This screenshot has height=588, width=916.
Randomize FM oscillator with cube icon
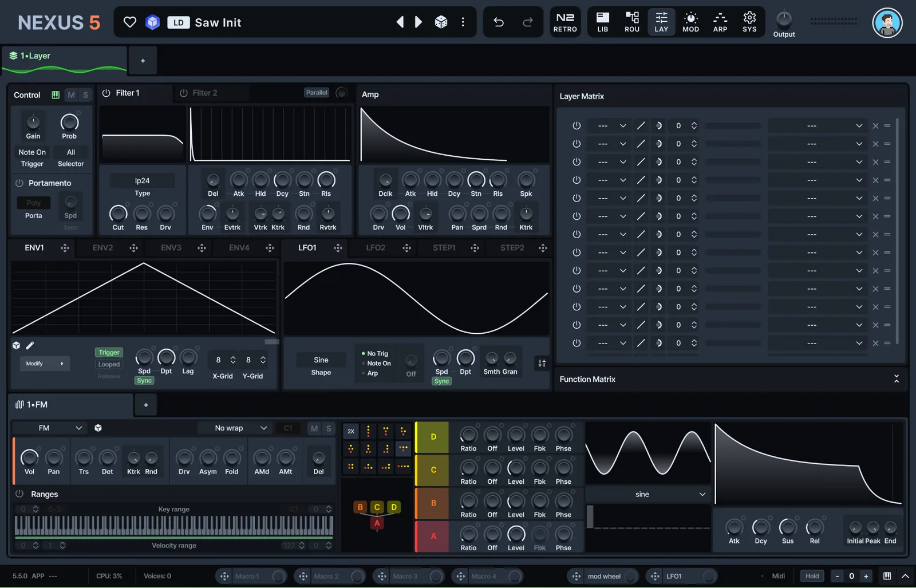point(98,428)
